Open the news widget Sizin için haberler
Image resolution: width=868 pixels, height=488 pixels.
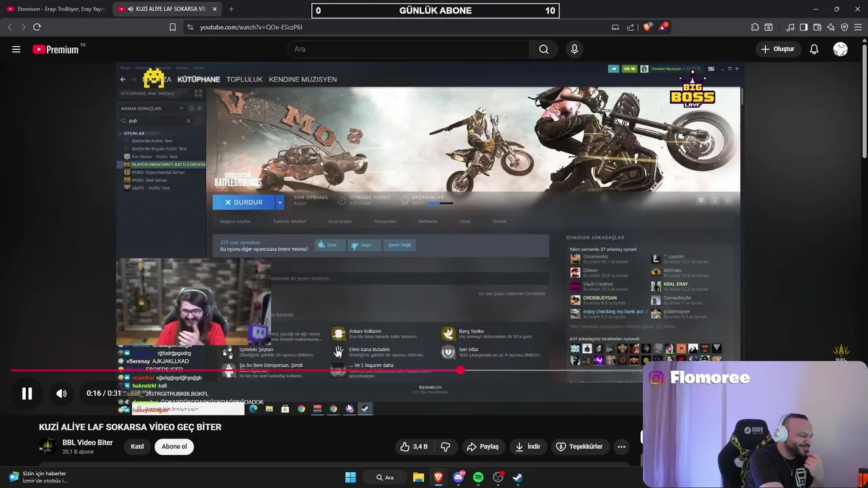click(x=38, y=477)
